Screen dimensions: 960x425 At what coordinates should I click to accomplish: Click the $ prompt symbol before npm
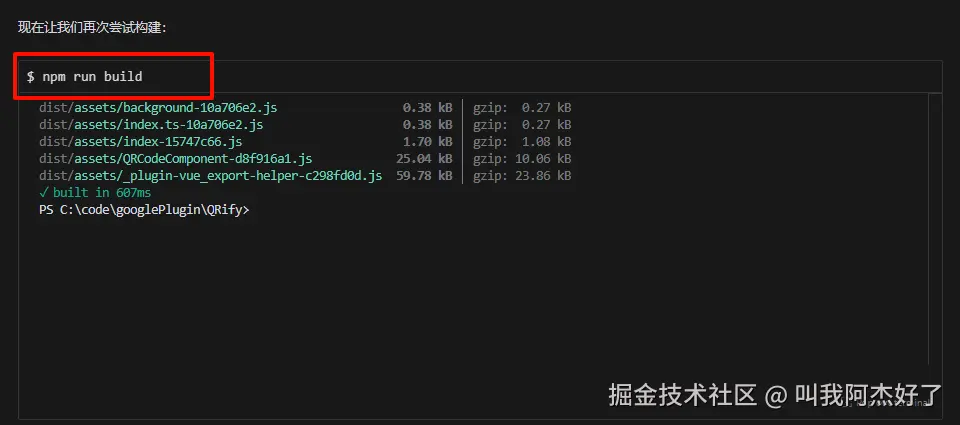click(31, 77)
